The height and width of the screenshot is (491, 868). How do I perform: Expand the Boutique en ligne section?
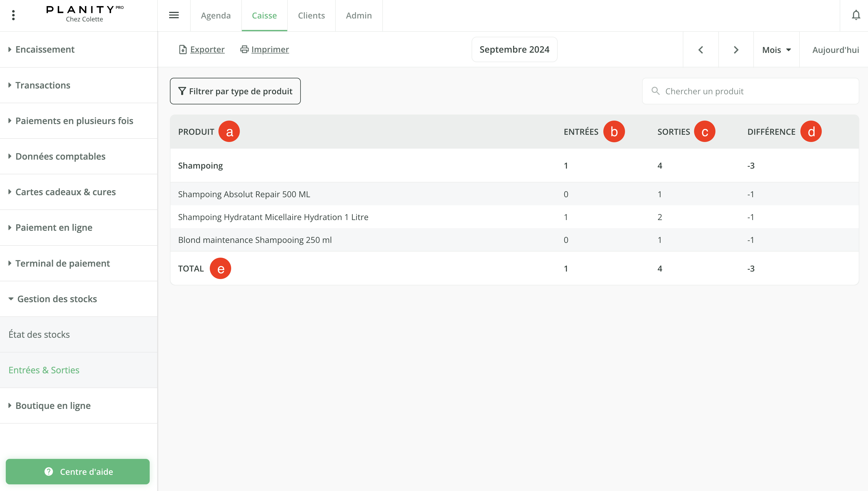[x=53, y=405]
